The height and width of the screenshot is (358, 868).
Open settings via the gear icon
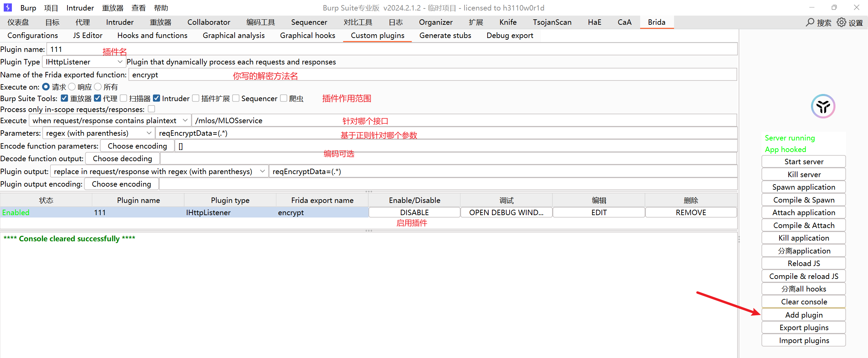pos(841,22)
